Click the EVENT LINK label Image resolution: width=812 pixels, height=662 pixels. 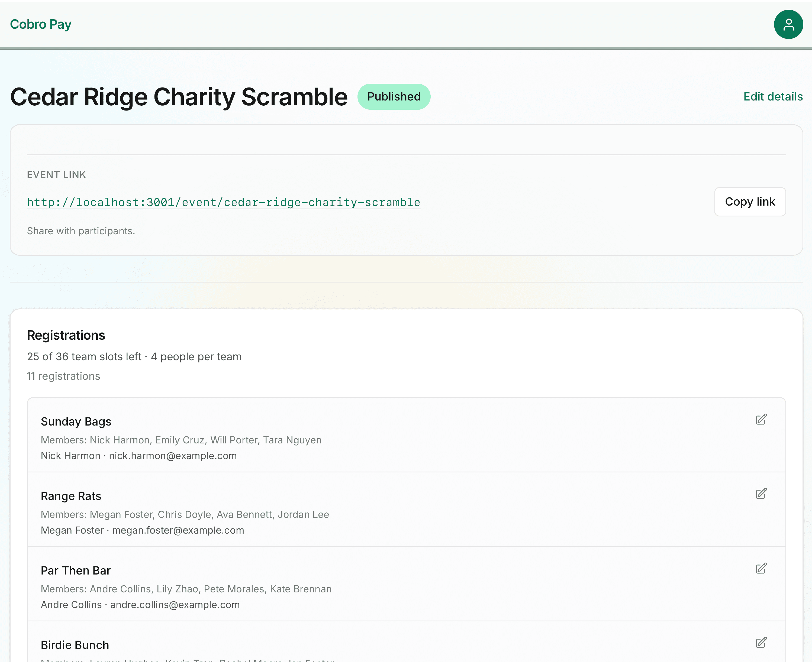click(x=56, y=175)
